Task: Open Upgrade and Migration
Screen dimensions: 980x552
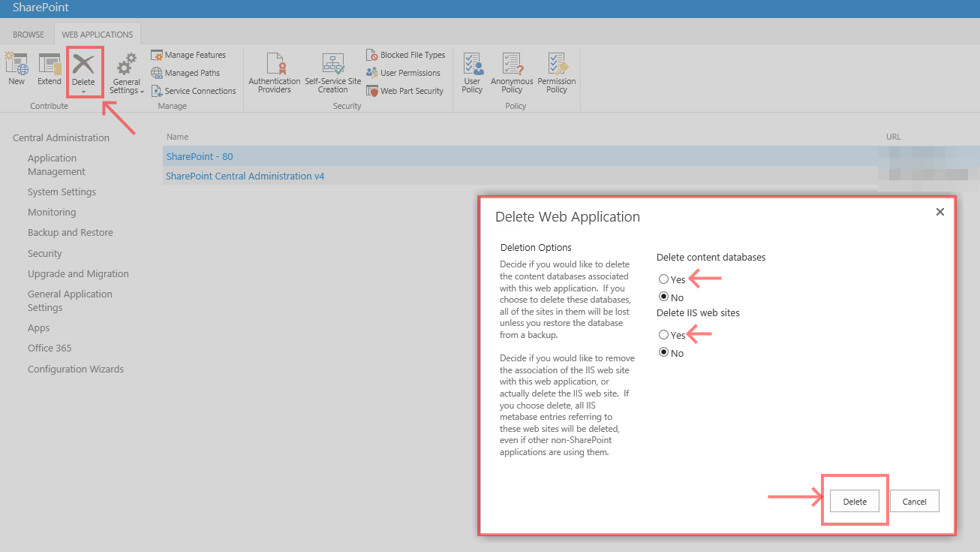Action: (78, 273)
